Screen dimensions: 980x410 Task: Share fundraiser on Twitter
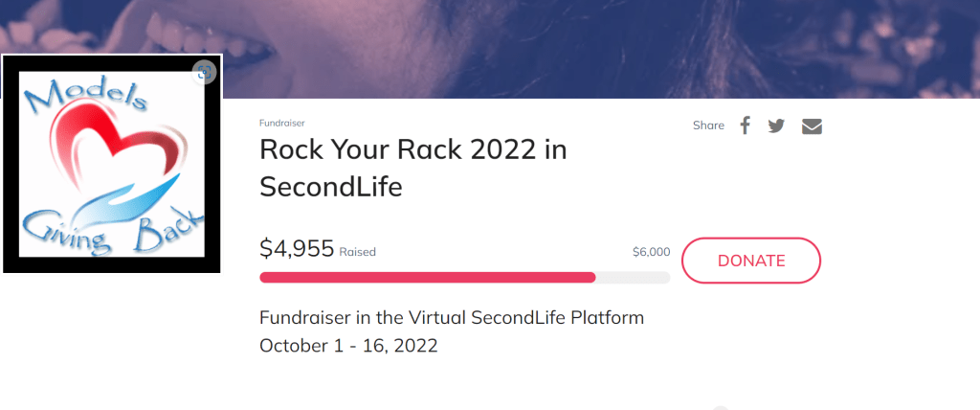click(776, 125)
